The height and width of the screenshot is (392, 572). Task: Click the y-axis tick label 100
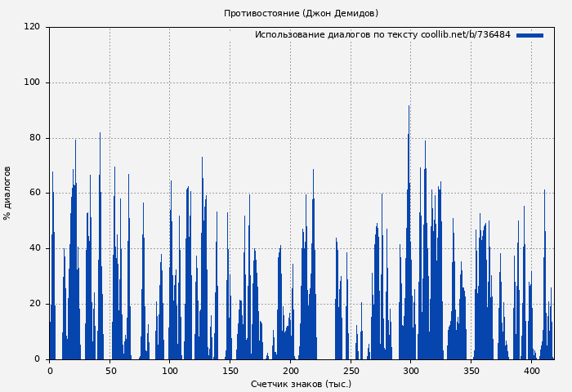tap(32, 82)
